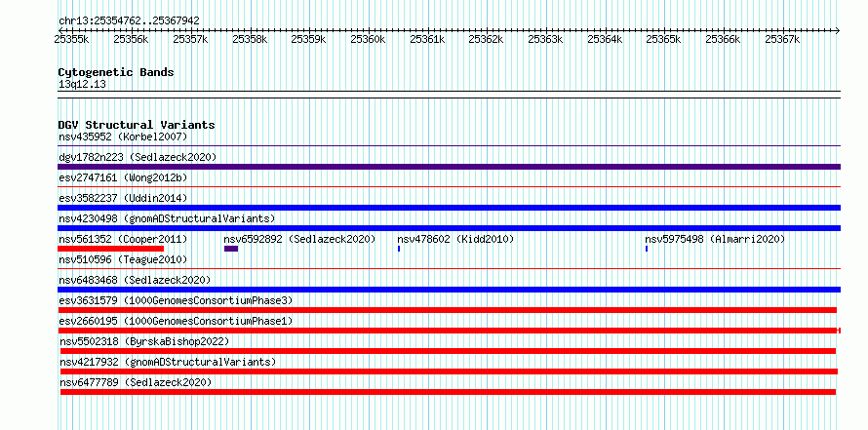Click the esv3582237 (Uddin2014) blue bar
Screen dimensions: 868x430
(x=449, y=208)
